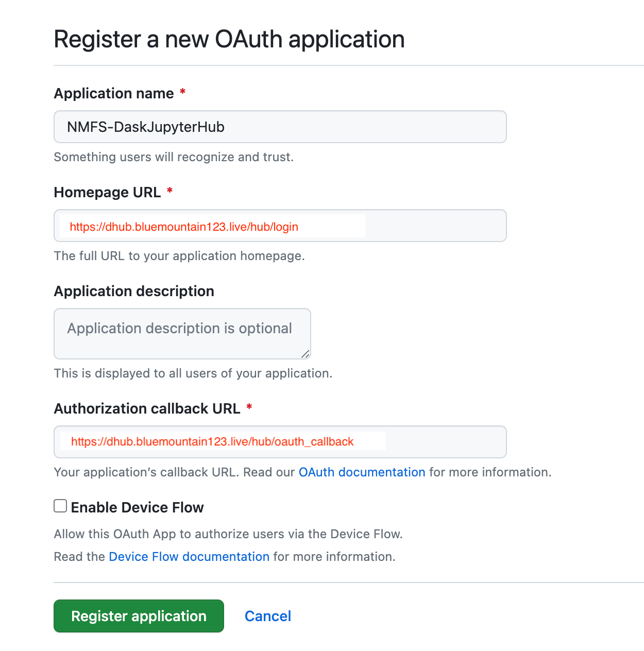
Task: Click the Homepage URL label
Action: (x=107, y=192)
